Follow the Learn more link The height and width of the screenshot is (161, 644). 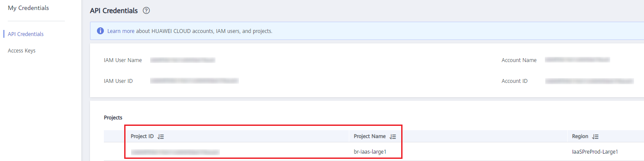click(x=121, y=31)
